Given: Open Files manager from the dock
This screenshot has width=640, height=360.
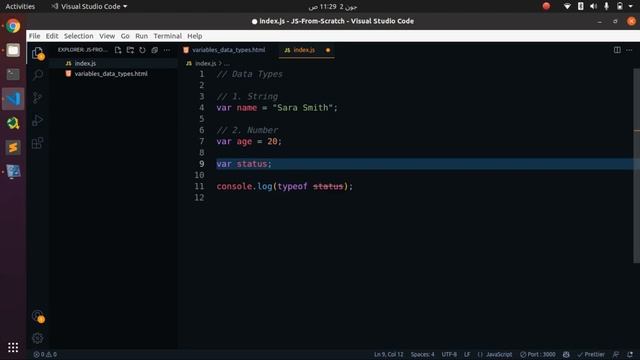Looking at the screenshot, I should click(x=13, y=50).
